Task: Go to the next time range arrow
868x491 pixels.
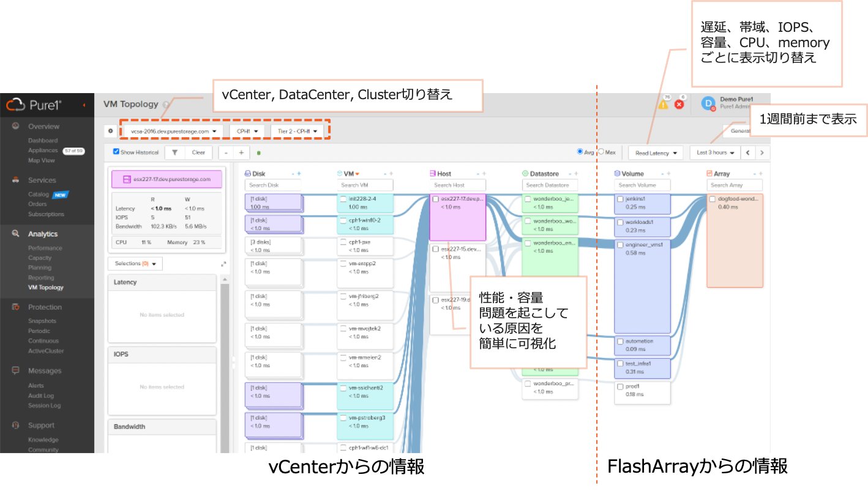Action: tap(761, 152)
